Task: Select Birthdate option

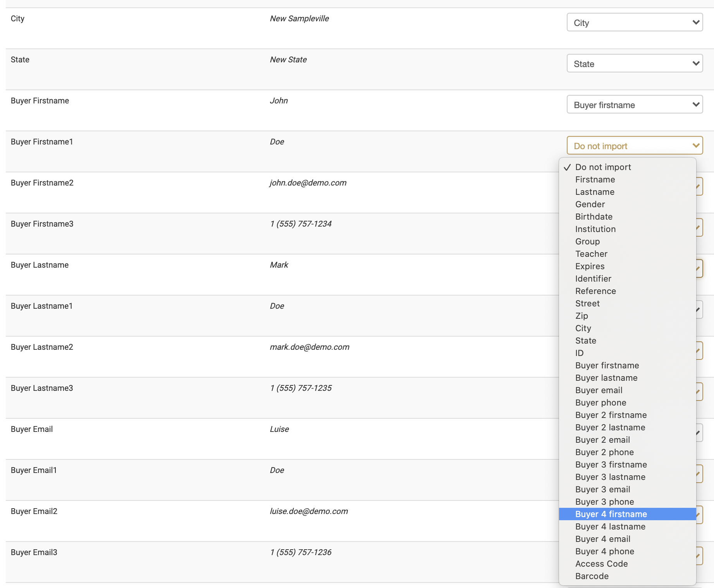Action: click(628, 217)
